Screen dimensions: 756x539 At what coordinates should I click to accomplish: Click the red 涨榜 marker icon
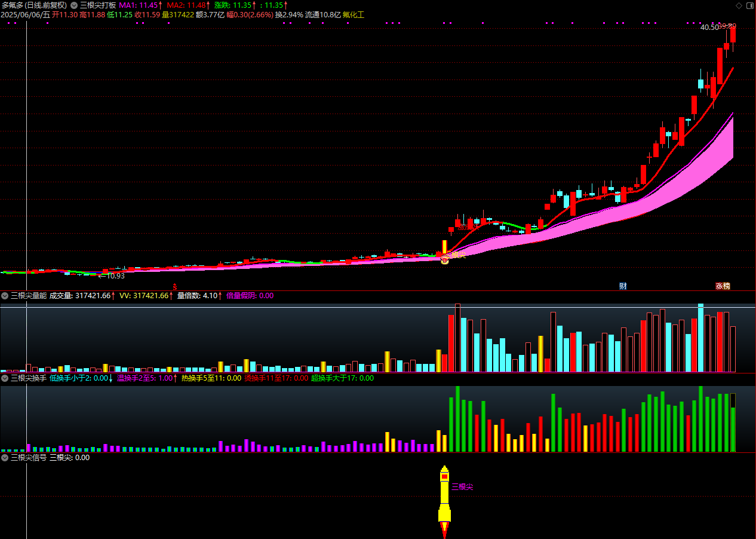click(x=723, y=286)
